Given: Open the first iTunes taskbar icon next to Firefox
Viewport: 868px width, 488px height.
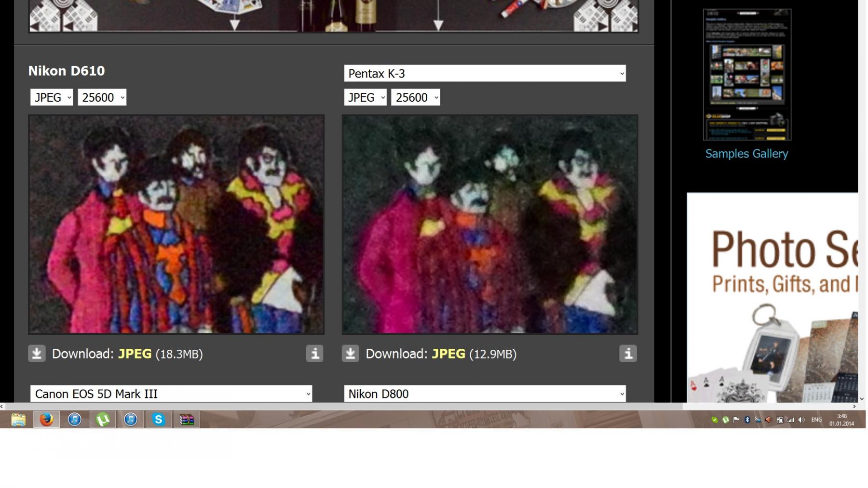Looking at the screenshot, I should tap(74, 420).
